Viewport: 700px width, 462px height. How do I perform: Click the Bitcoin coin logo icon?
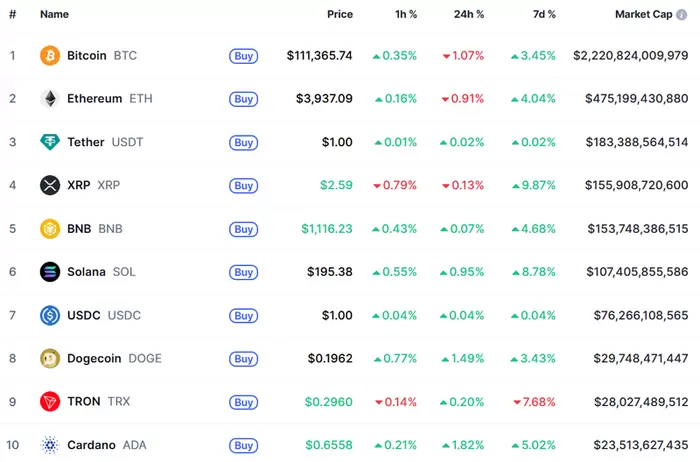point(50,56)
